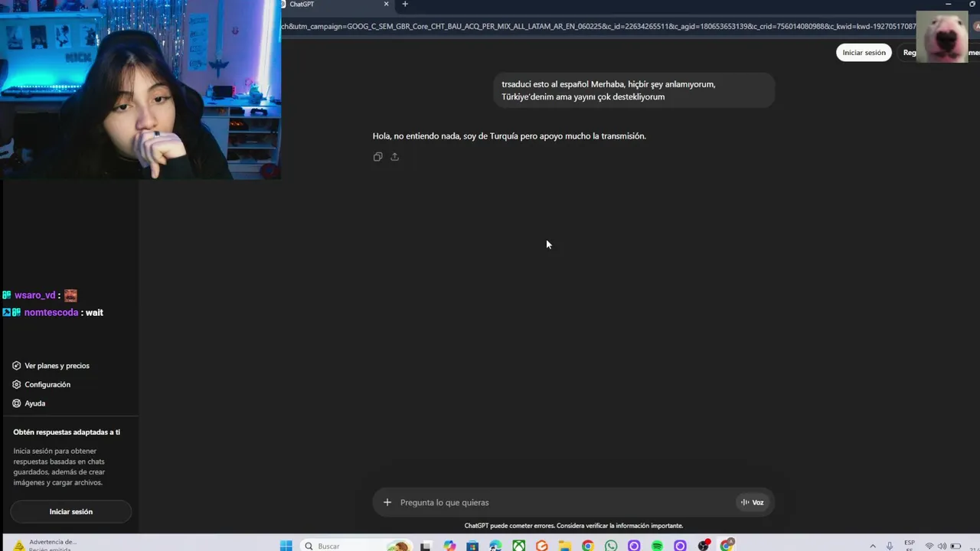Expand the hidden system tray icons
Image resolution: width=980 pixels, height=551 pixels.
[x=872, y=546]
